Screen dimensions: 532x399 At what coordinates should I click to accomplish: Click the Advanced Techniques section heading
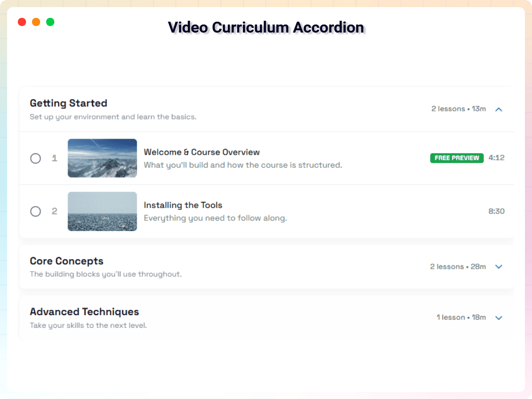point(84,311)
